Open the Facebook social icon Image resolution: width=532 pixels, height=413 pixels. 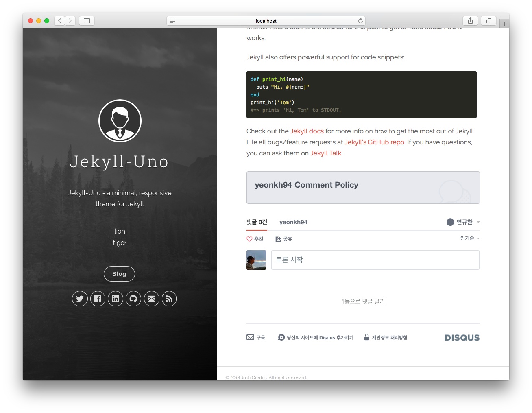[x=98, y=299]
